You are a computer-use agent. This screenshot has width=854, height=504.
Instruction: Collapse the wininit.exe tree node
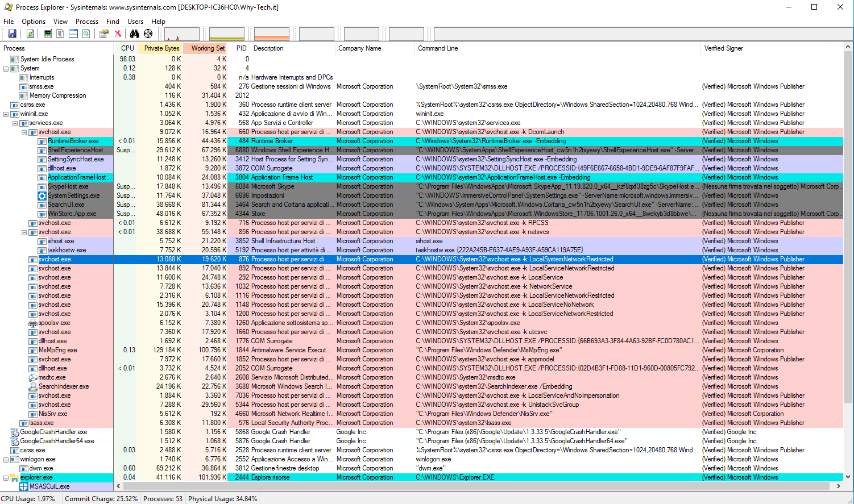point(6,114)
